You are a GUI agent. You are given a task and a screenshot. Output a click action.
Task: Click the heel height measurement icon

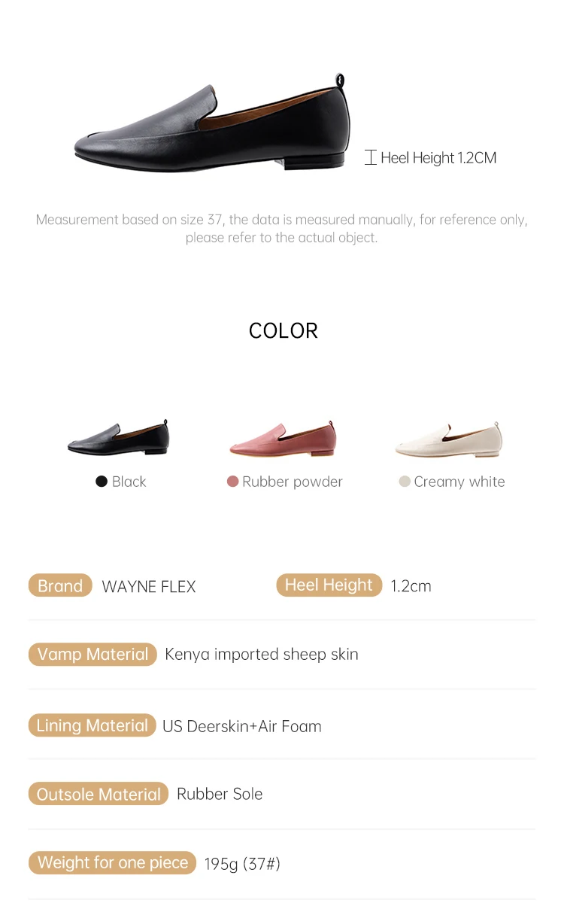click(370, 158)
